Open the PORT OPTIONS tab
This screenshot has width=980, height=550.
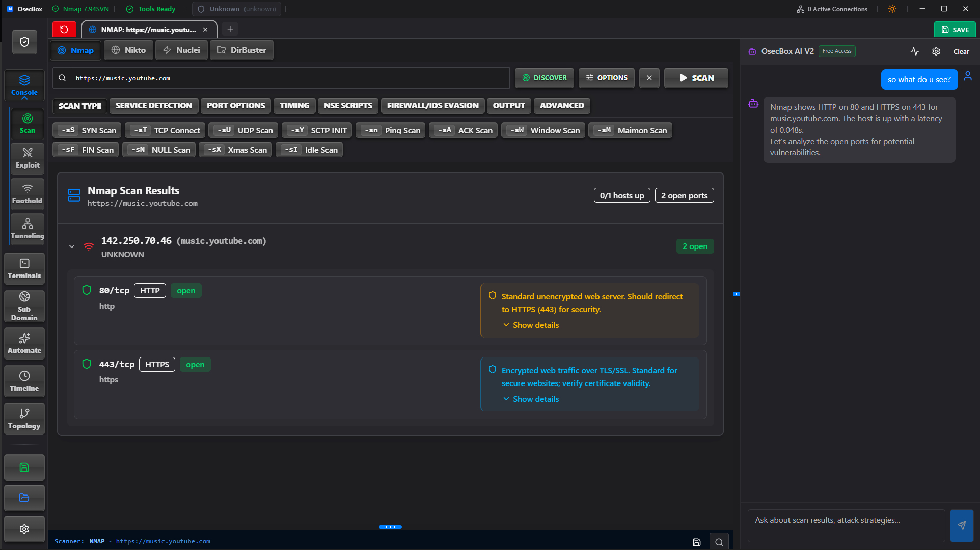click(x=236, y=105)
